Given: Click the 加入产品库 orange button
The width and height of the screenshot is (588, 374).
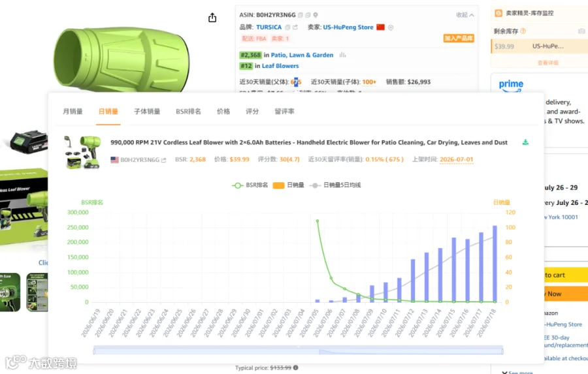Looking at the screenshot, I should tap(459, 39).
